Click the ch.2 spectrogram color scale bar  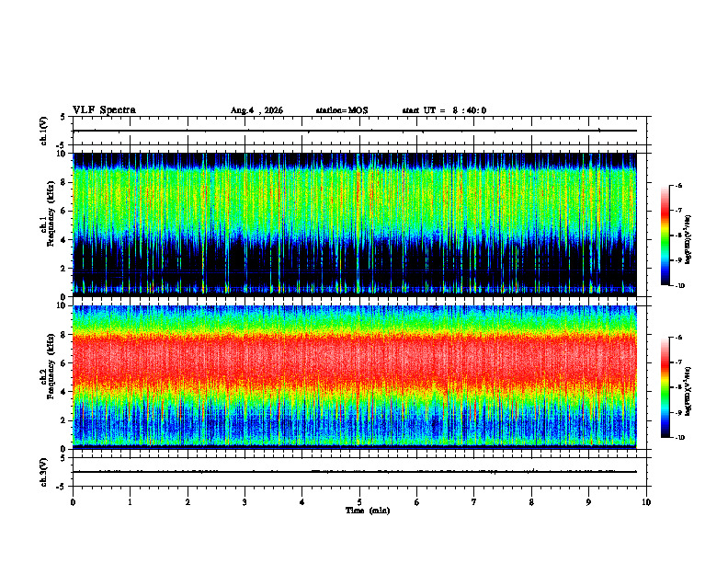tap(665, 387)
